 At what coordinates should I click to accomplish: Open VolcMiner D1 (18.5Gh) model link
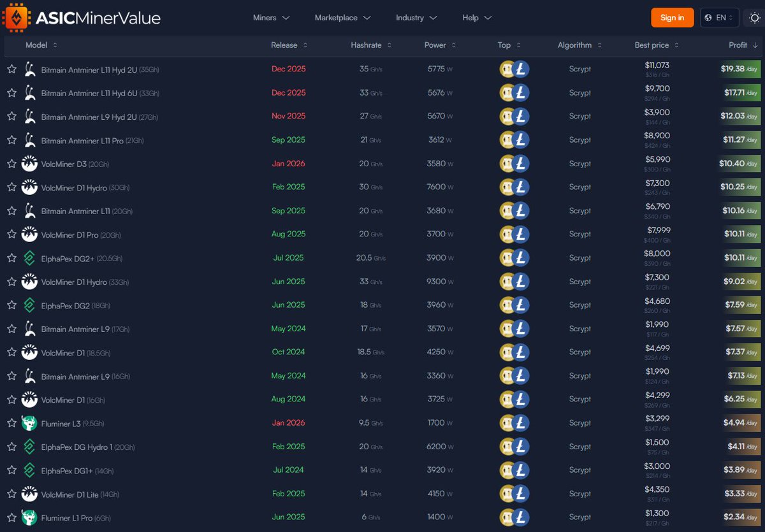[76, 352]
